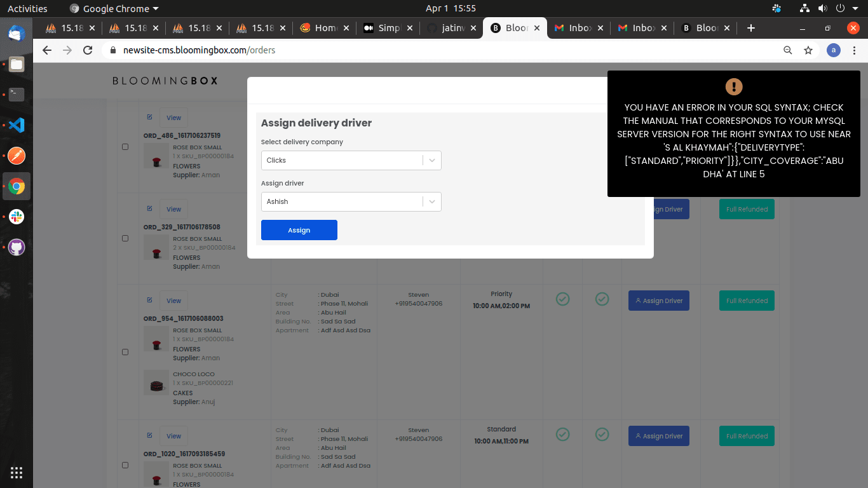
Task: Select the checkbox for order ORD_954_1617106088003
Action: click(x=125, y=352)
